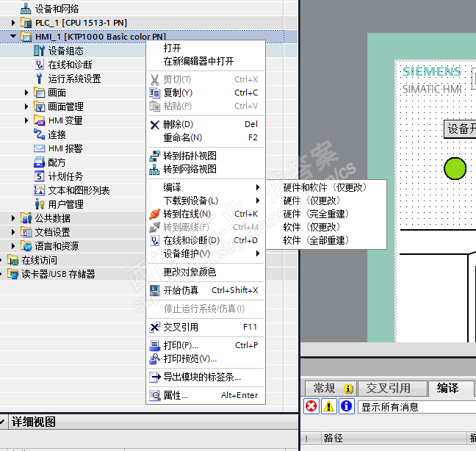Select 硬件（仅更改）compile option
Screen dimensions: 476x451
(x=326, y=201)
